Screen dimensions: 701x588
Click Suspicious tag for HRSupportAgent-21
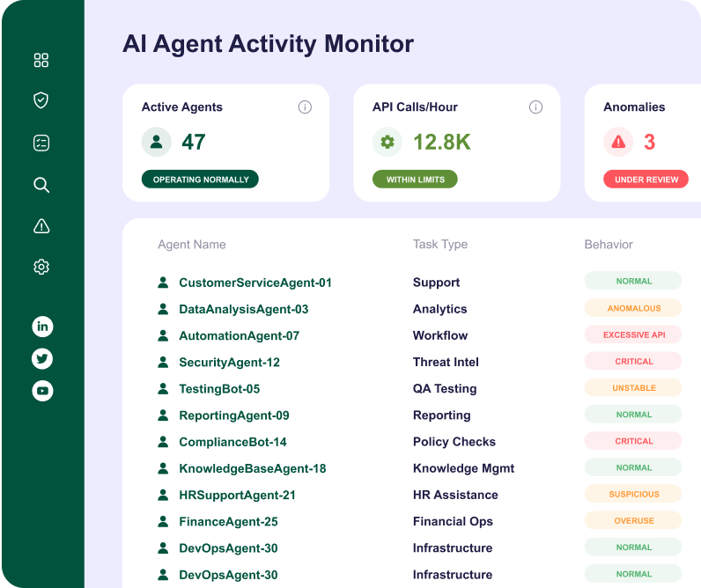point(633,495)
